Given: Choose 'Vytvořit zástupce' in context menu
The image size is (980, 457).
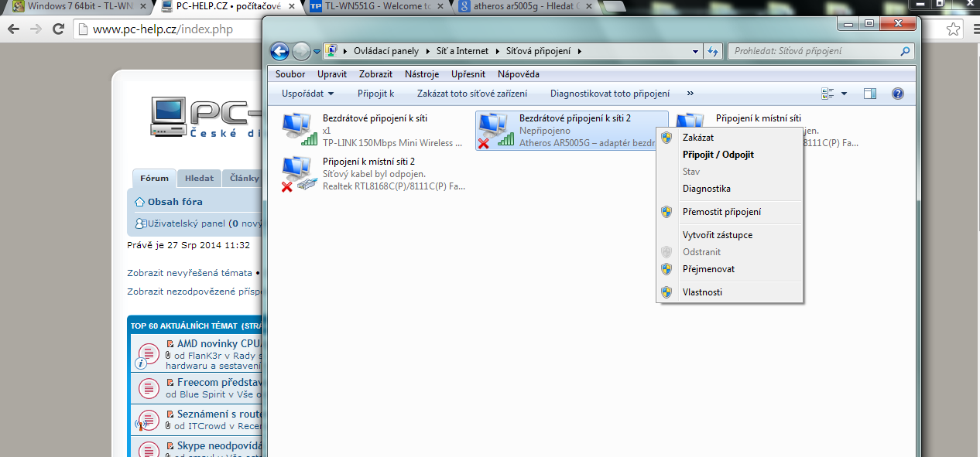Looking at the screenshot, I should pyautogui.click(x=718, y=235).
